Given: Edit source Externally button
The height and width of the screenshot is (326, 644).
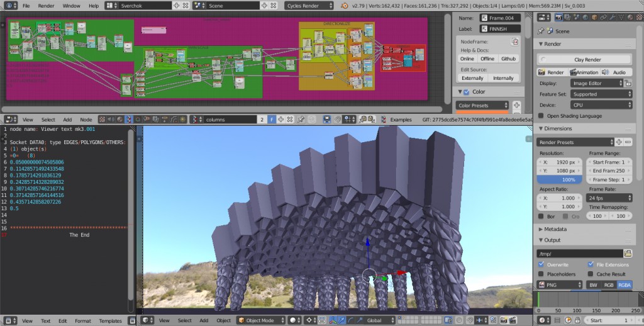Looking at the screenshot, I should [472, 77].
